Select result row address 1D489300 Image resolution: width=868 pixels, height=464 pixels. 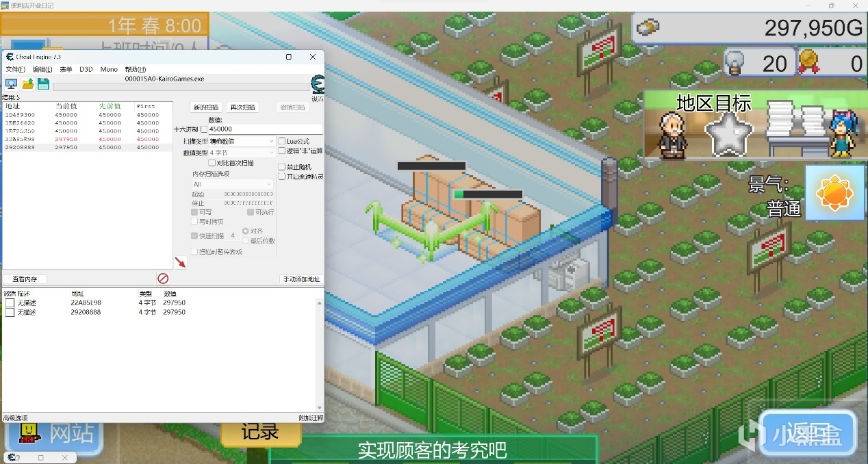click(87, 115)
